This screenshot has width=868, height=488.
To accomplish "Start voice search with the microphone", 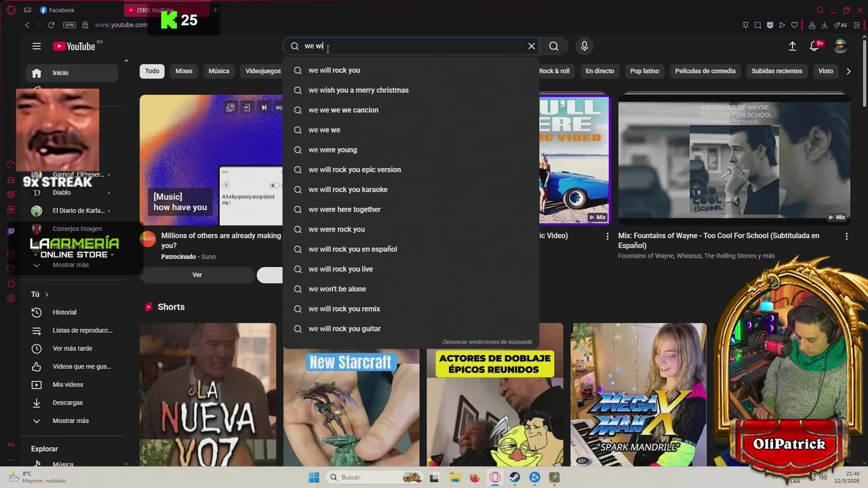I will (585, 46).
